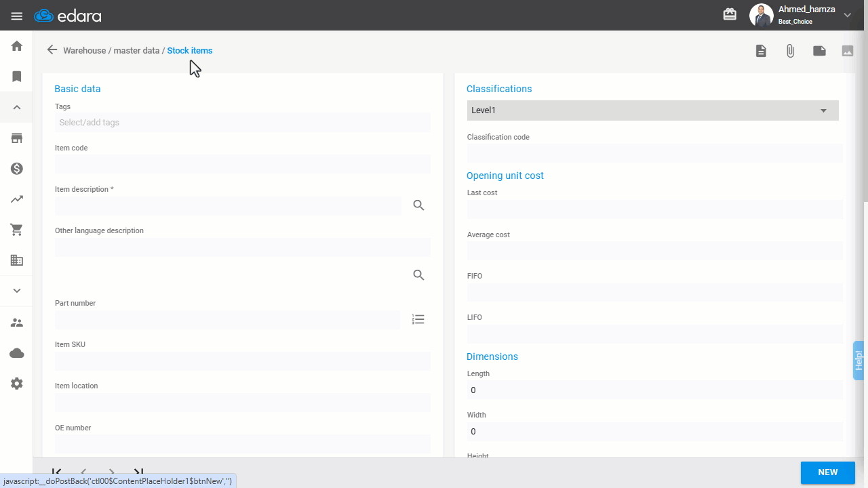
Task: Open the bookmarks sidebar icon
Action: click(x=17, y=77)
